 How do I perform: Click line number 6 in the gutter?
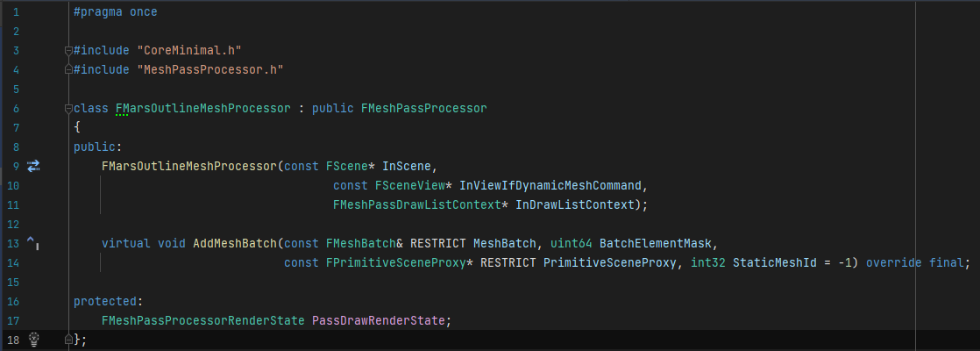(x=16, y=109)
